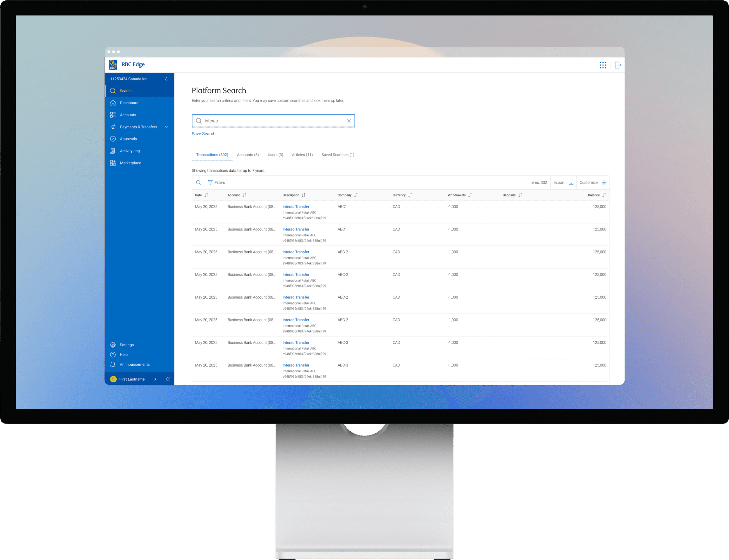Viewport: 729px width, 560px height.
Task: Clear the search field with X
Action: 349,121
